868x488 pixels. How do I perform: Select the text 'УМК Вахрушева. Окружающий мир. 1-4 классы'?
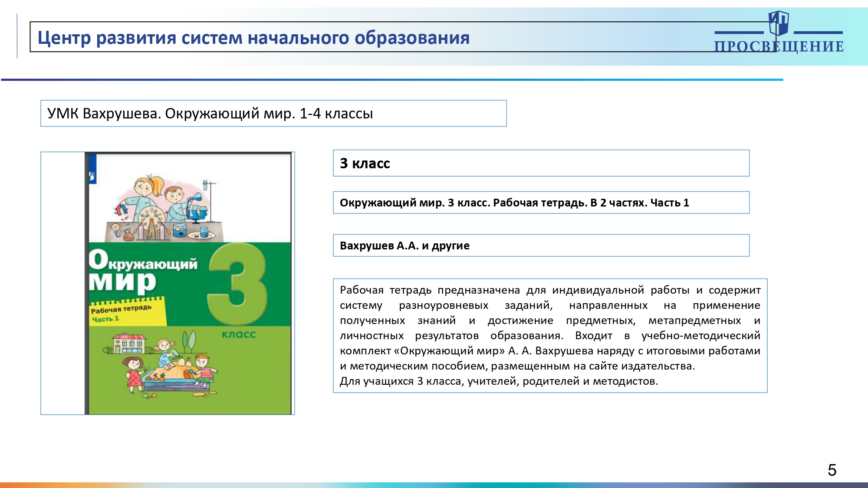point(210,114)
